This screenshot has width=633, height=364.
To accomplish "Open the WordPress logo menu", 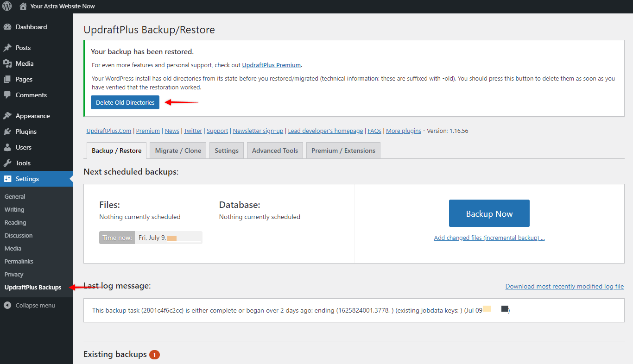I will (x=7, y=6).
